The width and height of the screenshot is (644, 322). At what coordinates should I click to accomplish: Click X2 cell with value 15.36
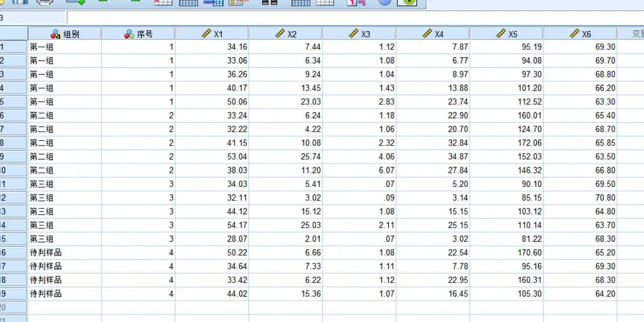pos(286,294)
